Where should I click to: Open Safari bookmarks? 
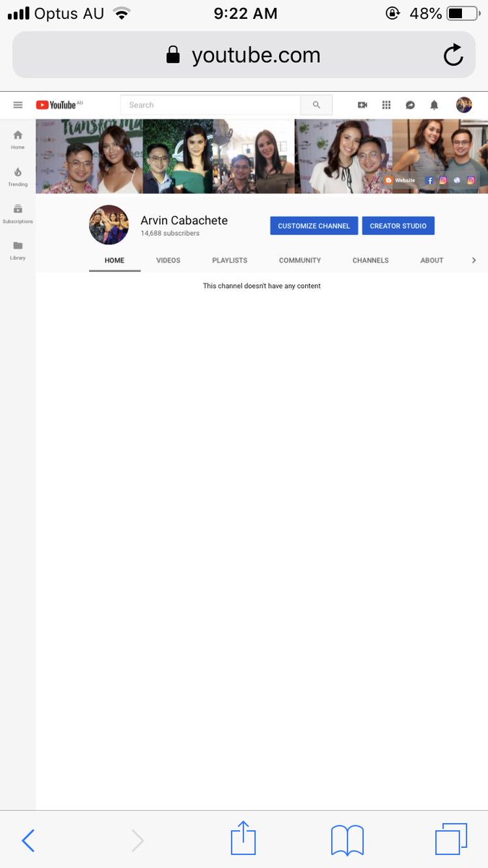[x=347, y=841]
